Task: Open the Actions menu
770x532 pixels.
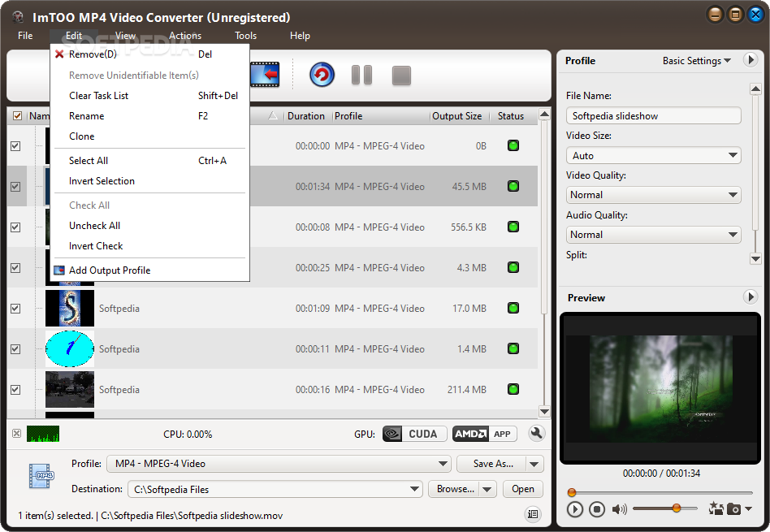Action: click(x=185, y=36)
